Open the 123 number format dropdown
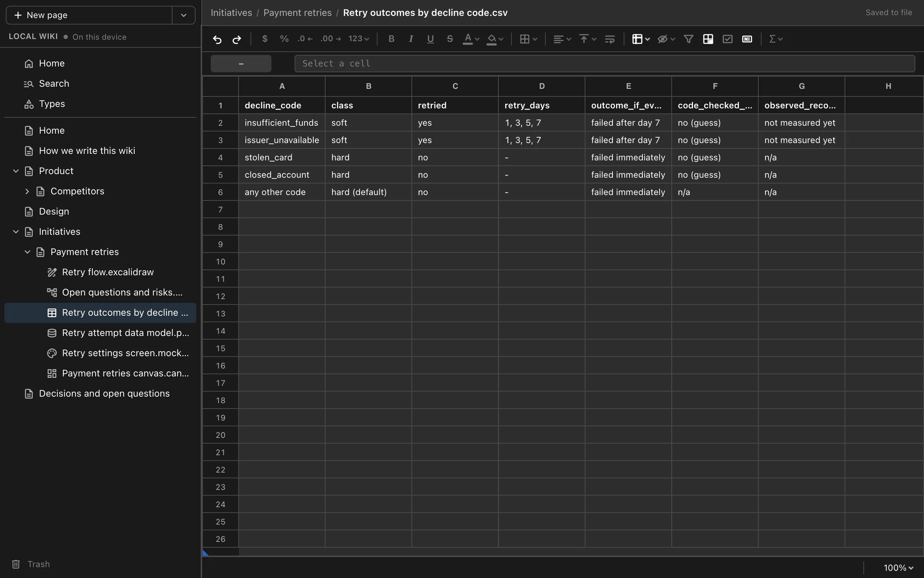The height and width of the screenshot is (578, 924). point(358,39)
